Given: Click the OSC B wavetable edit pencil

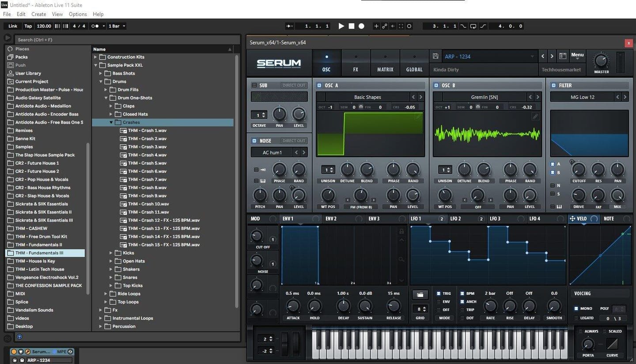Looking at the screenshot, I should [535, 116].
